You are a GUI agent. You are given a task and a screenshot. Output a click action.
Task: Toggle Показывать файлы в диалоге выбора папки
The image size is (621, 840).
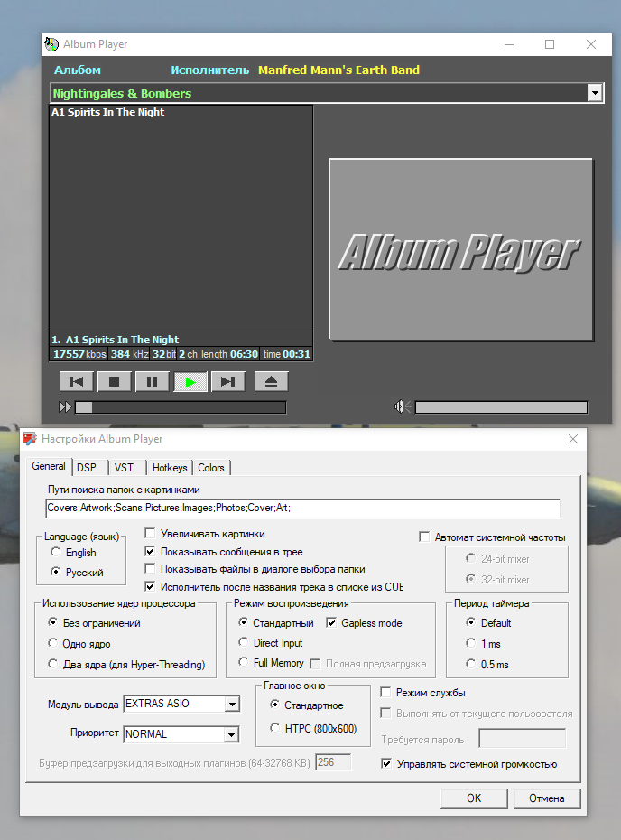point(151,568)
